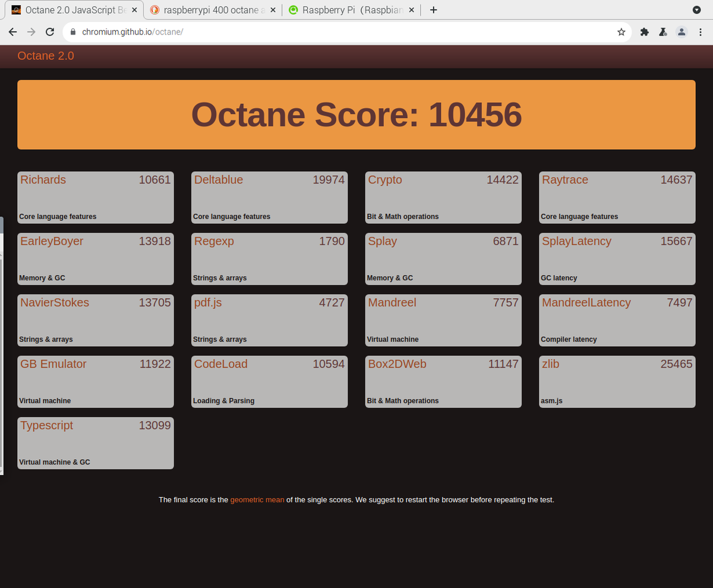Click the 'asm.js' label under zlib
713x588 pixels.
pos(551,401)
